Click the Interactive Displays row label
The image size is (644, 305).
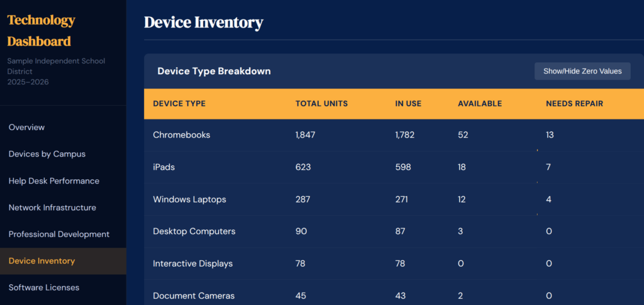pyautogui.click(x=193, y=263)
